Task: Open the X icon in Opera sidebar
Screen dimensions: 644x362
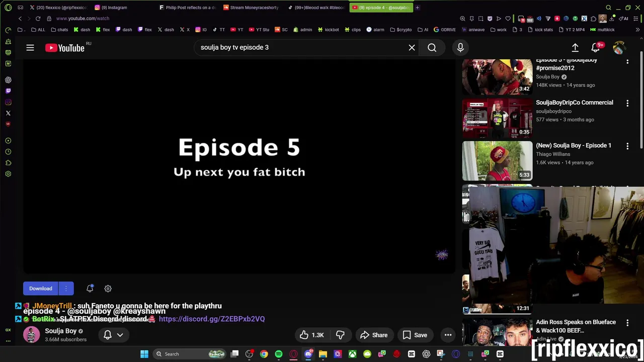Action: 8,113
